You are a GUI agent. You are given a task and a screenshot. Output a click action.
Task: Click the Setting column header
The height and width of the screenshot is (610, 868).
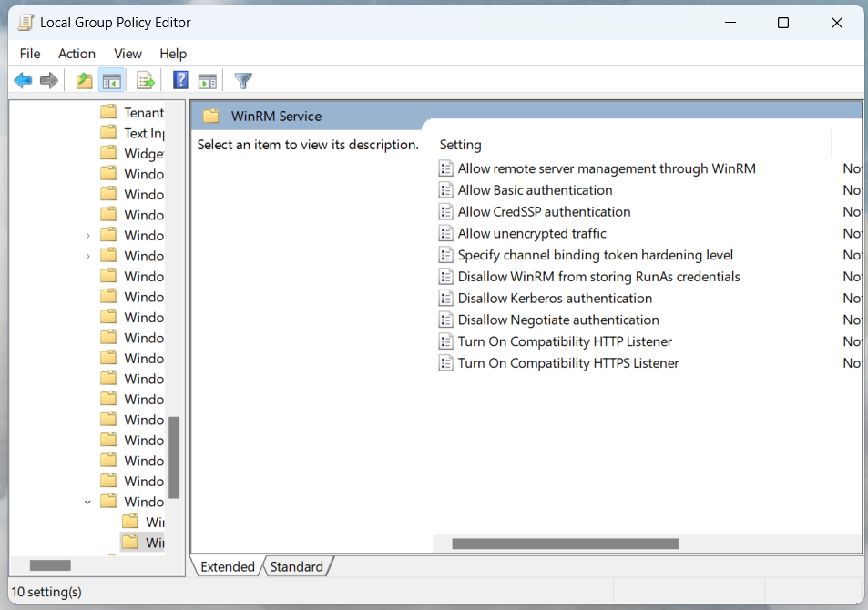click(460, 145)
